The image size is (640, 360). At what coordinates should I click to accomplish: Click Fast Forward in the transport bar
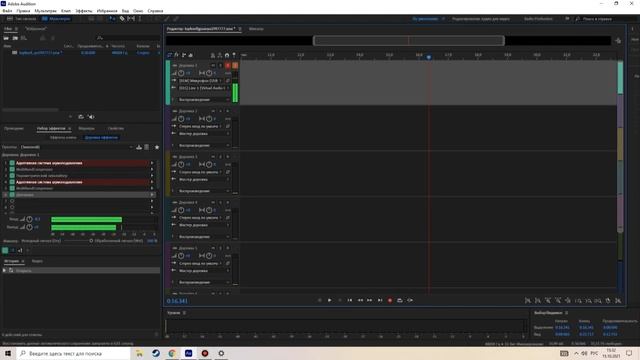[370, 300]
